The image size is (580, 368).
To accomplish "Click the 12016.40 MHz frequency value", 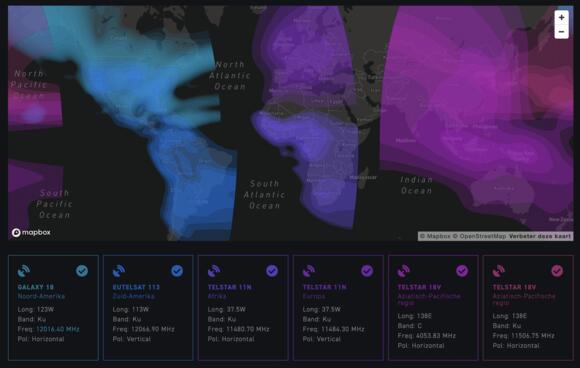I will [58, 329].
